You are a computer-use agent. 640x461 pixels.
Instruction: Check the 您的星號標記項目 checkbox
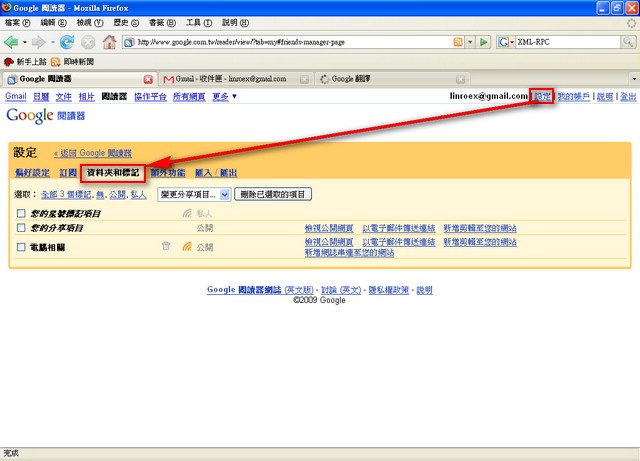[21, 213]
